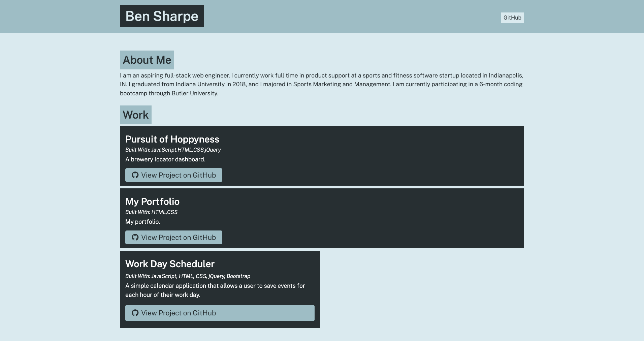Click the View Project on GitHub button for Pursuit of Hoppyness
Image resolution: width=644 pixels, height=341 pixels.
173,175
